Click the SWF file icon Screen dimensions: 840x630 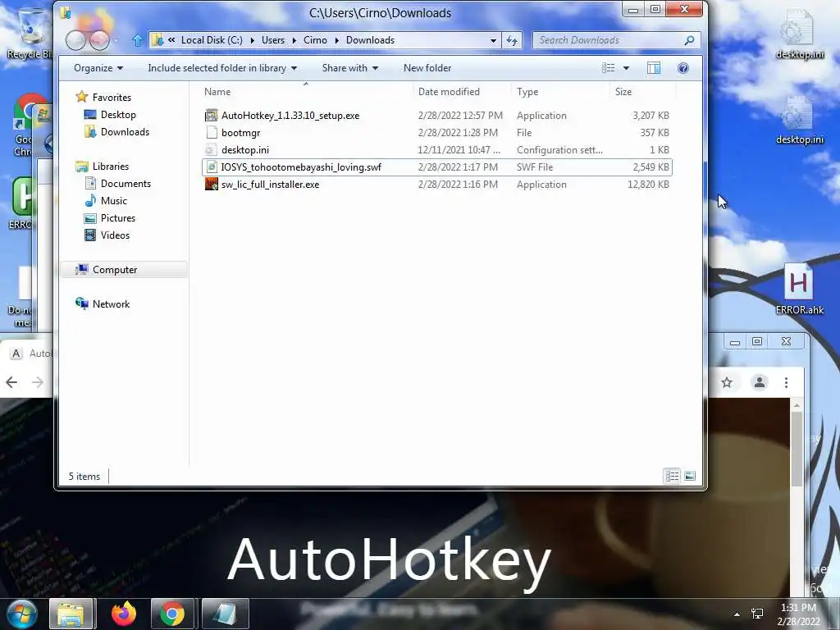click(212, 167)
